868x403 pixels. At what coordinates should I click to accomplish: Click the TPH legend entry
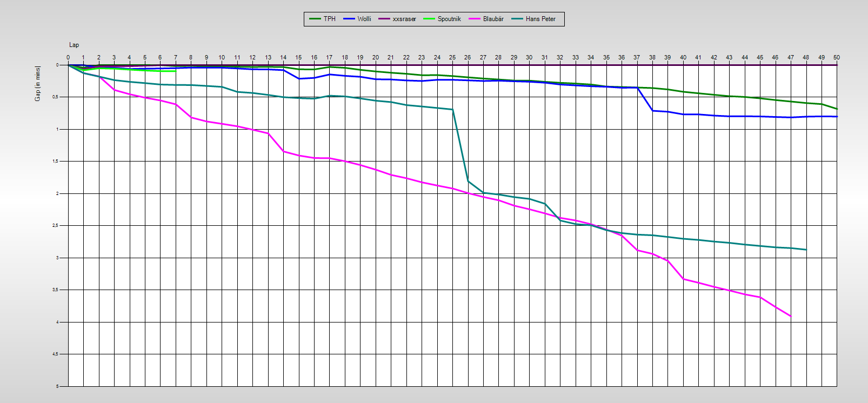322,19
